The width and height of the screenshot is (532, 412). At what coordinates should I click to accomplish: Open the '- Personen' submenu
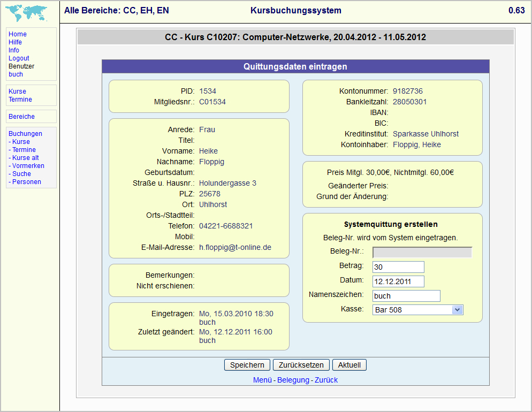[x=25, y=182]
